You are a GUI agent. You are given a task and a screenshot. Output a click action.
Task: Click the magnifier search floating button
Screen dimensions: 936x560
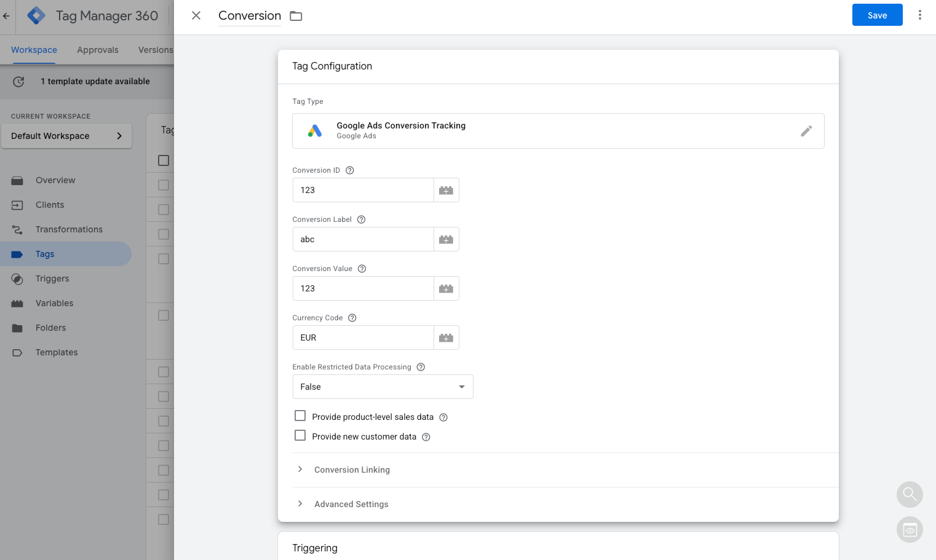click(x=909, y=494)
